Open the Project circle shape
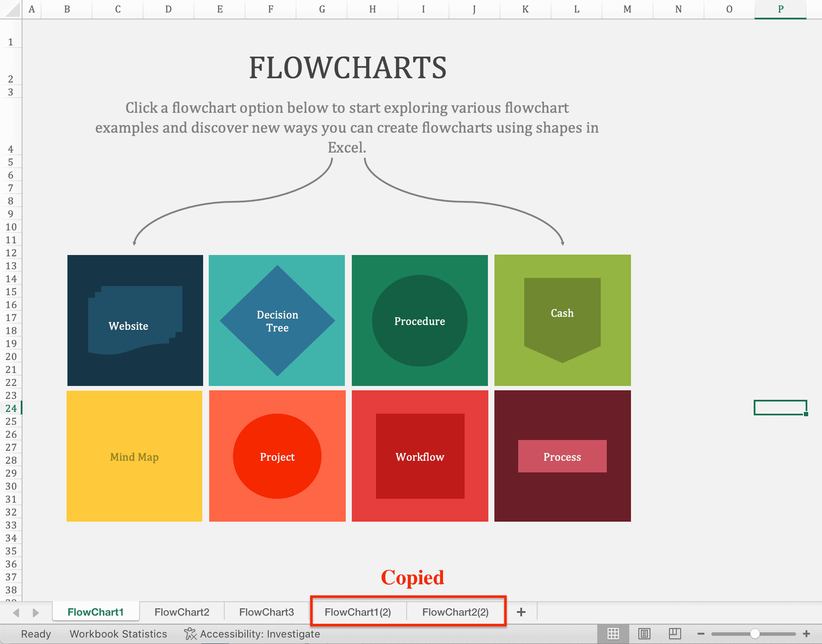This screenshot has height=644, width=822. pyautogui.click(x=277, y=456)
